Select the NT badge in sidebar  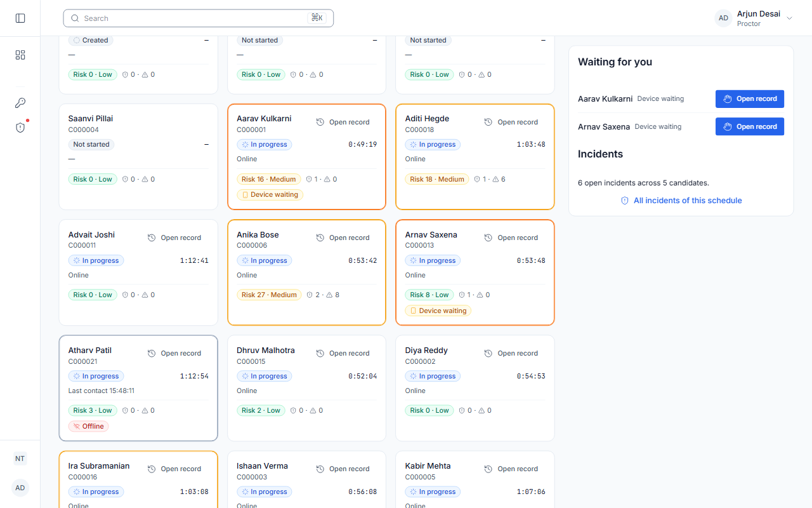coord(20,458)
